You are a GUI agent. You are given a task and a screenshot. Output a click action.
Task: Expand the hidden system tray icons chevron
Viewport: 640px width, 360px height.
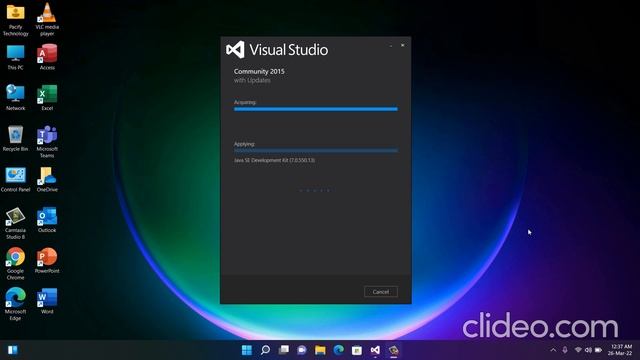(x=553, y=350)
